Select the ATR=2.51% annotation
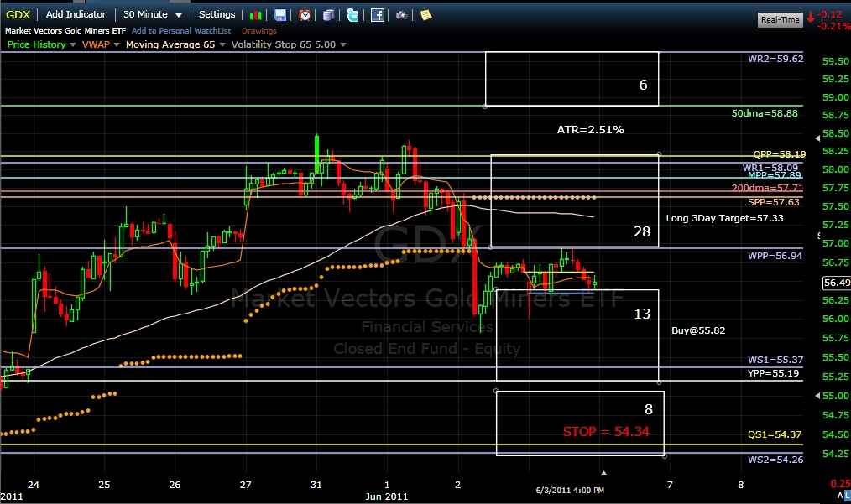 (591, 130)
